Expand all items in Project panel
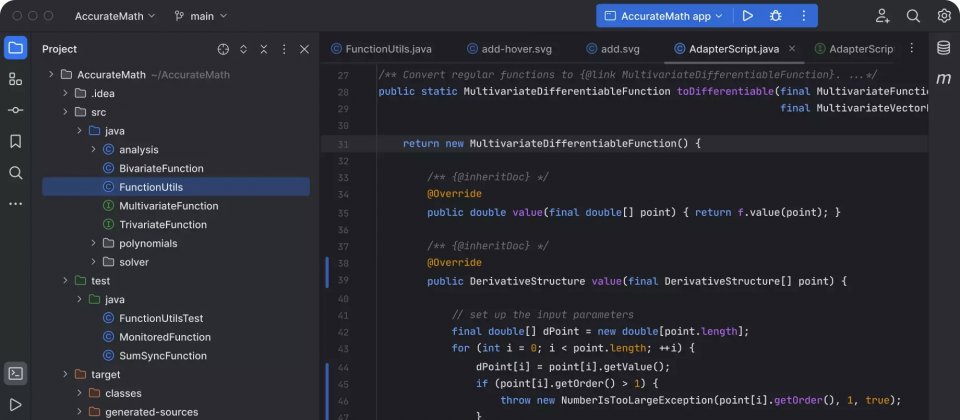This screenshot has width=960, height=420. (x=243, y=49)
